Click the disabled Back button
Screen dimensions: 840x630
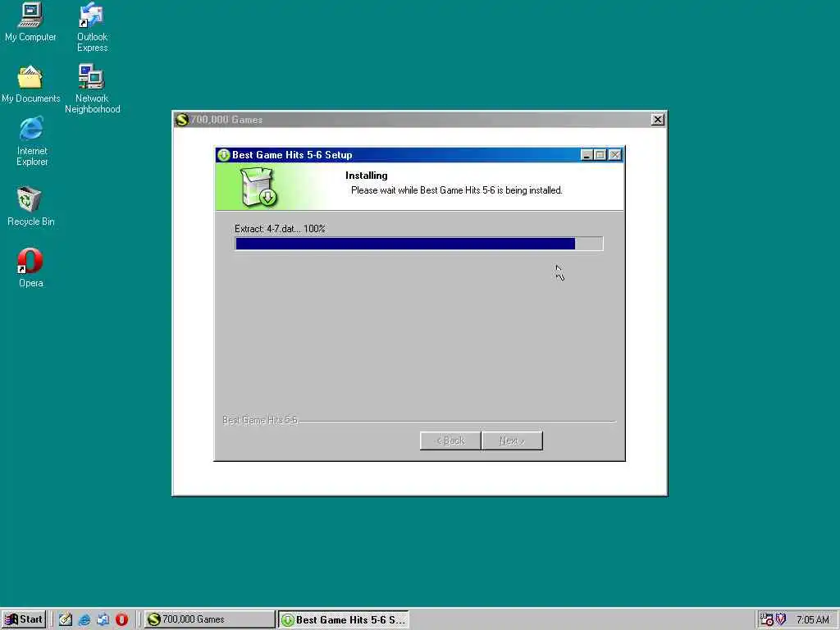click(x=450, y=441)
